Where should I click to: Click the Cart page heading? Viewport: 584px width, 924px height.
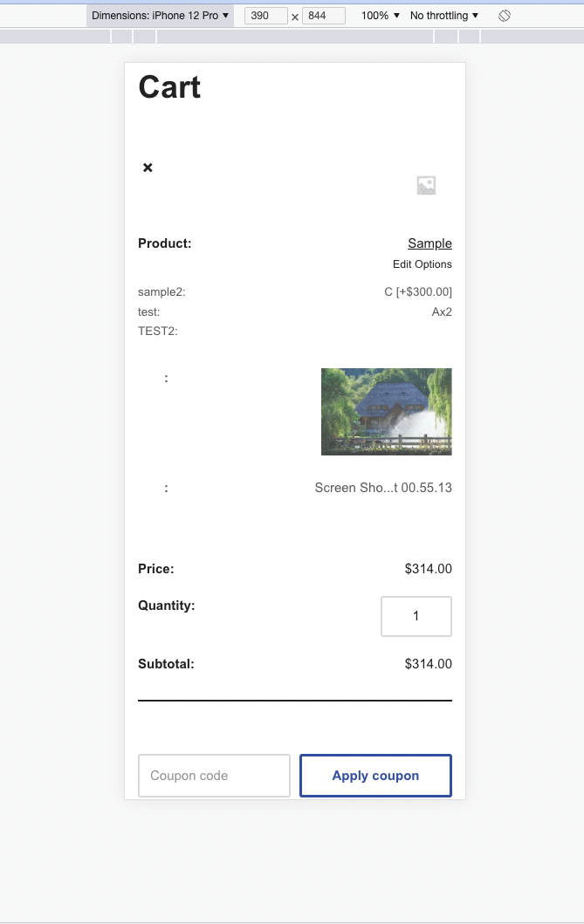[x=168, y=86]
